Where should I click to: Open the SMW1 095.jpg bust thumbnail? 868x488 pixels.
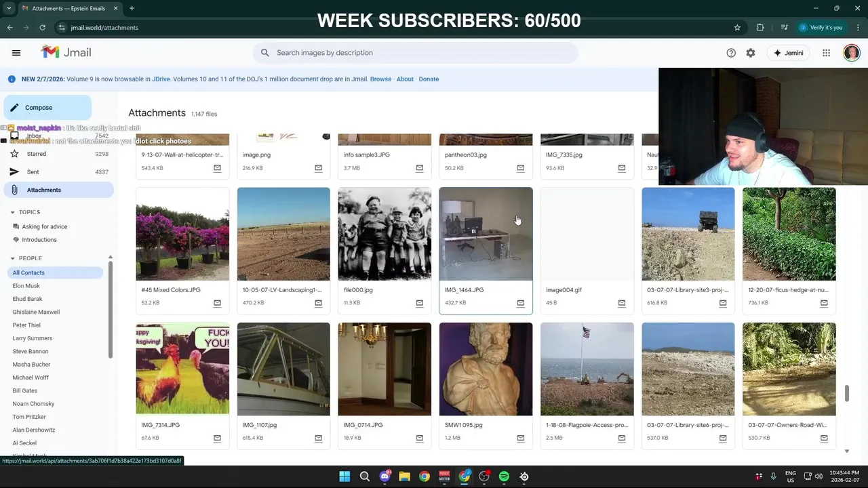click(x=486, y=369)
